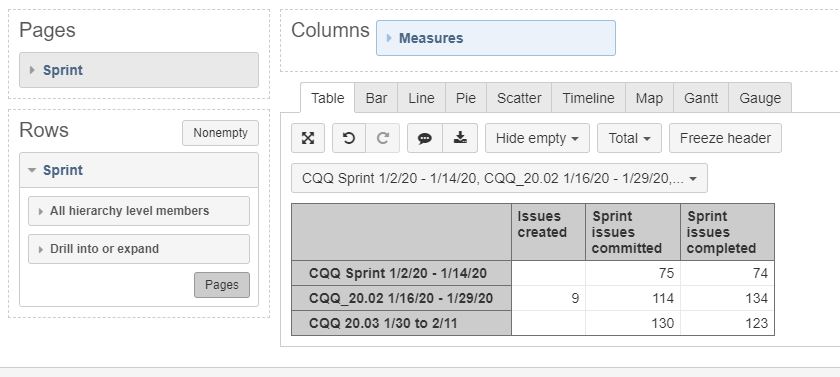Click the speech bubble comment icon

pos(425,138)
